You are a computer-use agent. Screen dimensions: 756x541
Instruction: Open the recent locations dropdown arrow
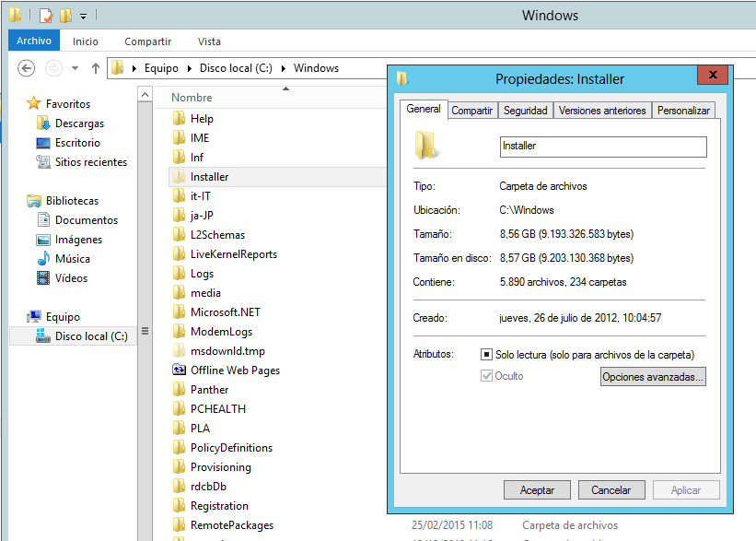(75, 68)
